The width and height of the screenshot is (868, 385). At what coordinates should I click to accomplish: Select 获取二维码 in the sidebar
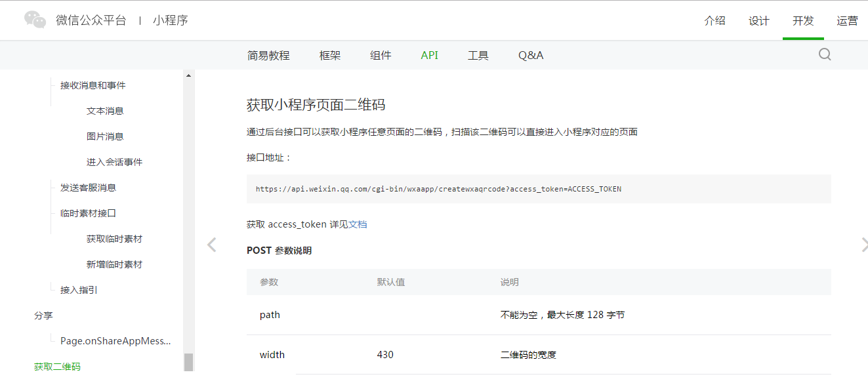pos(57,367)
